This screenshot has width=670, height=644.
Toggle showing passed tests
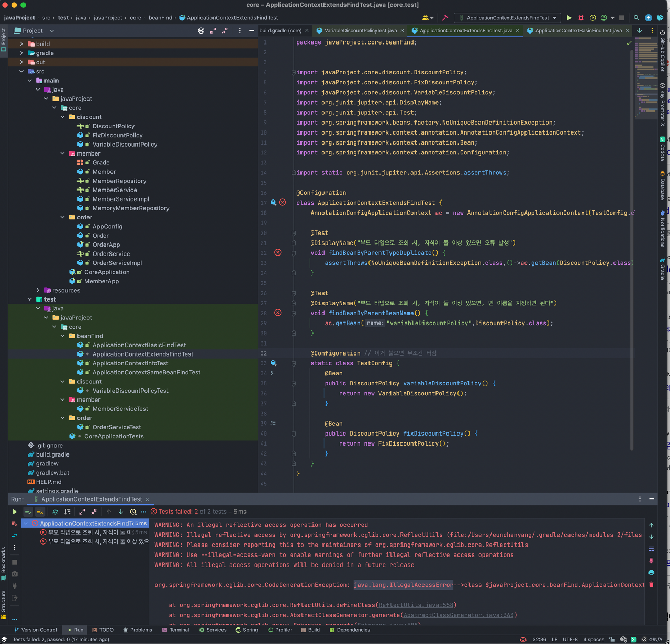[28, 512]
